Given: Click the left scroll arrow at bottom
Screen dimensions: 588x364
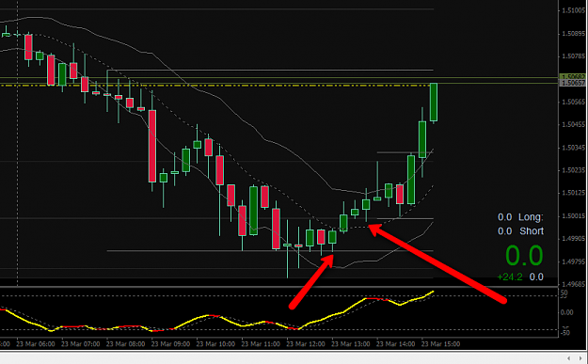Looking at the screenshot, I should (x=569, y=358).
